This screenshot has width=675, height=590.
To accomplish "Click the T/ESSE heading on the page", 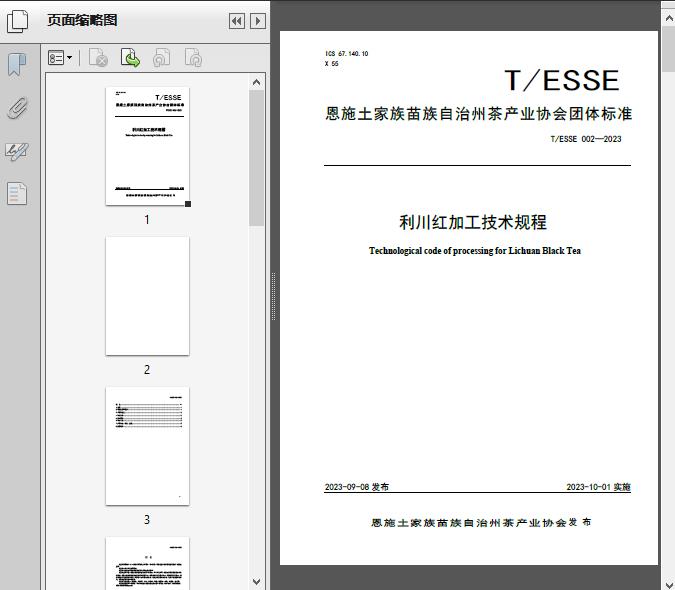I will pos(562,80).
